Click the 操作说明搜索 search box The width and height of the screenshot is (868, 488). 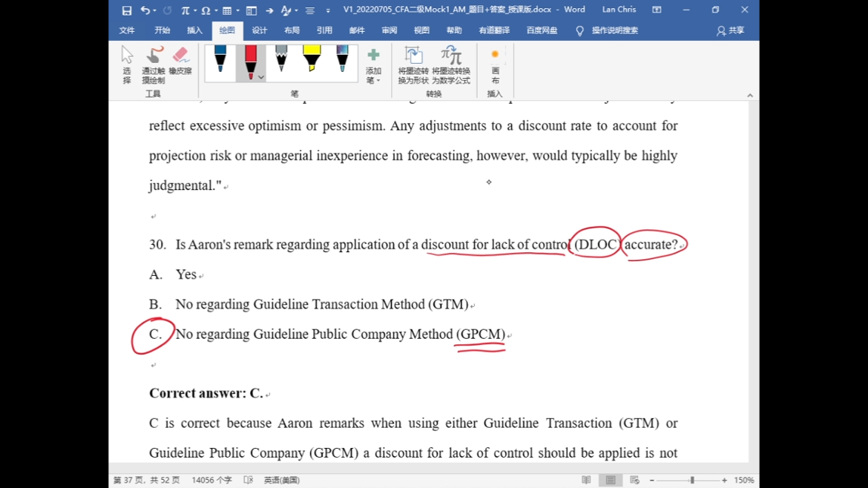tap(608, 30)
